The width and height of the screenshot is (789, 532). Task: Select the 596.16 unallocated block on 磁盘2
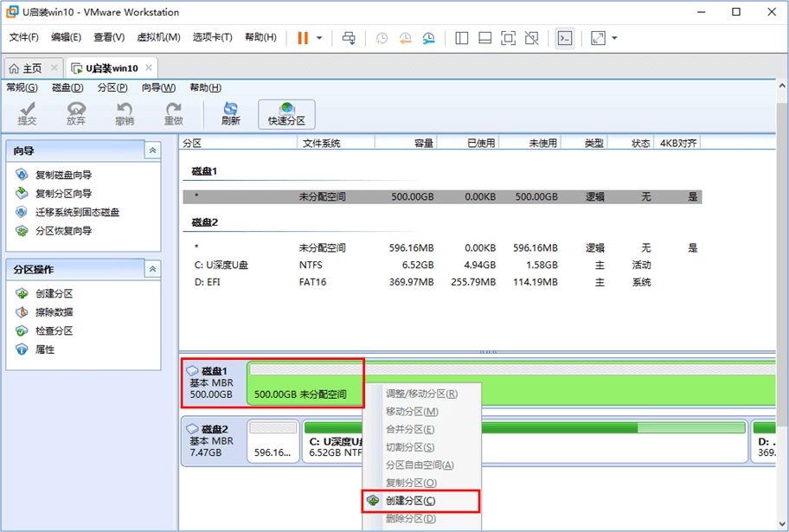tap(273, 441)
